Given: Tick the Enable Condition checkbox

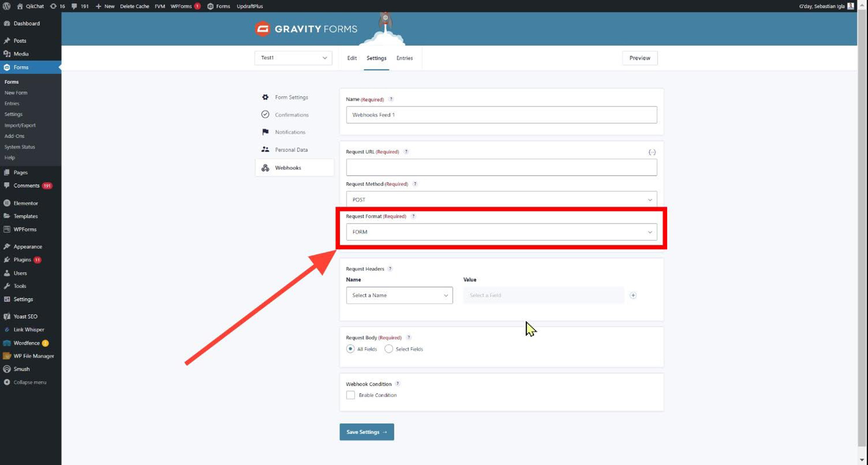Looking at the screenshot, I should coord(350,395).
